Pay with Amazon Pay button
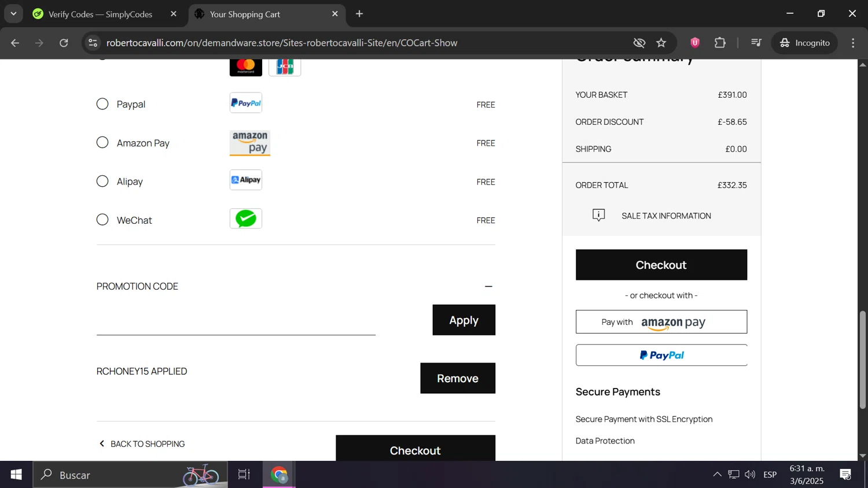 tap(661, 322)
